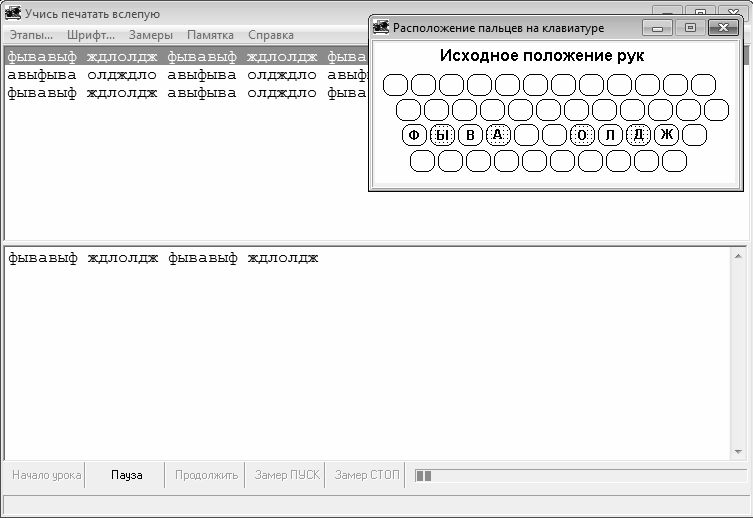This screenshot has width=753, height=518.
Task: Open the Шрифт... menu
Action: (91, 35)
